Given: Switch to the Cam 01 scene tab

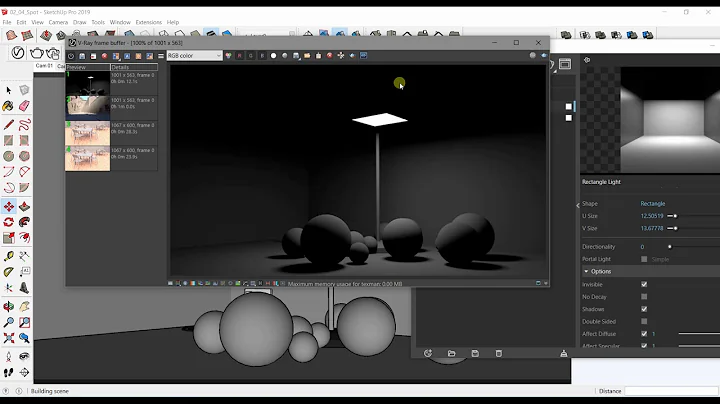Looking at the screenshot, I should coord(45,66).
